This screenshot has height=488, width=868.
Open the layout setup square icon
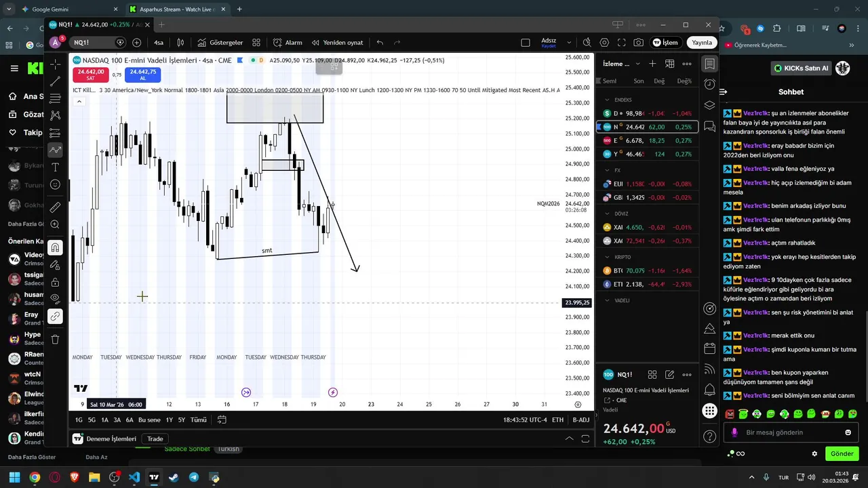pos(526,42)
